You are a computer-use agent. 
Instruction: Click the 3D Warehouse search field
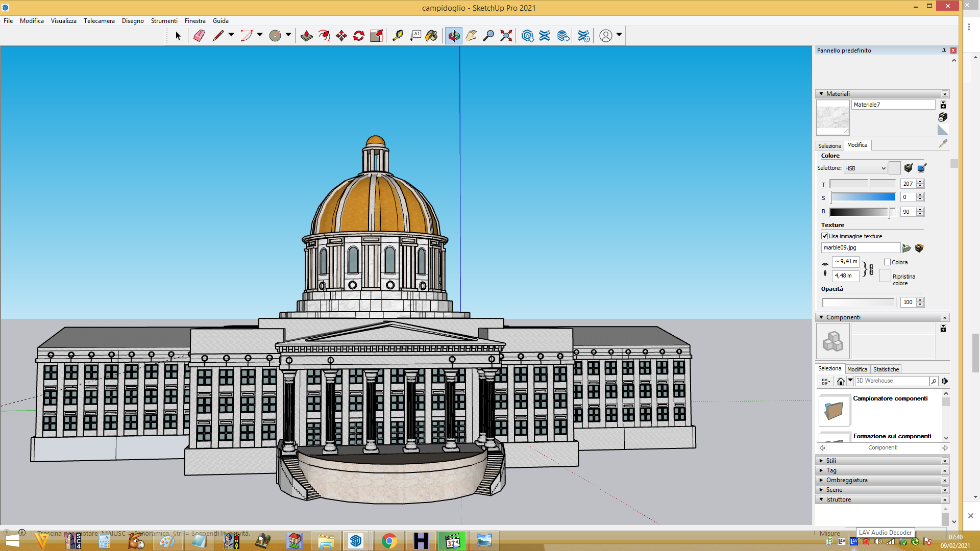tap(892, 381)
